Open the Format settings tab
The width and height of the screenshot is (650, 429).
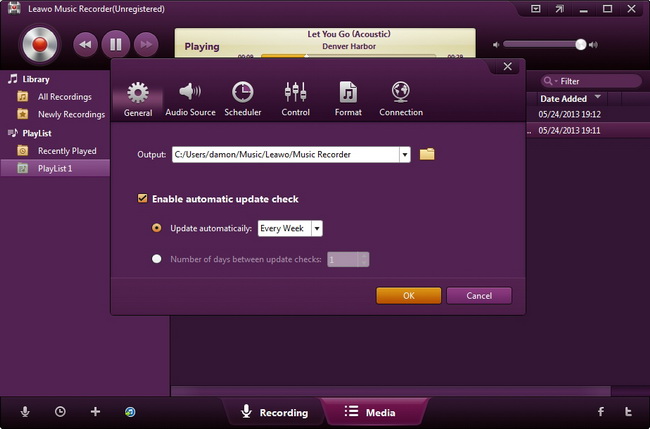coord(348,99)
